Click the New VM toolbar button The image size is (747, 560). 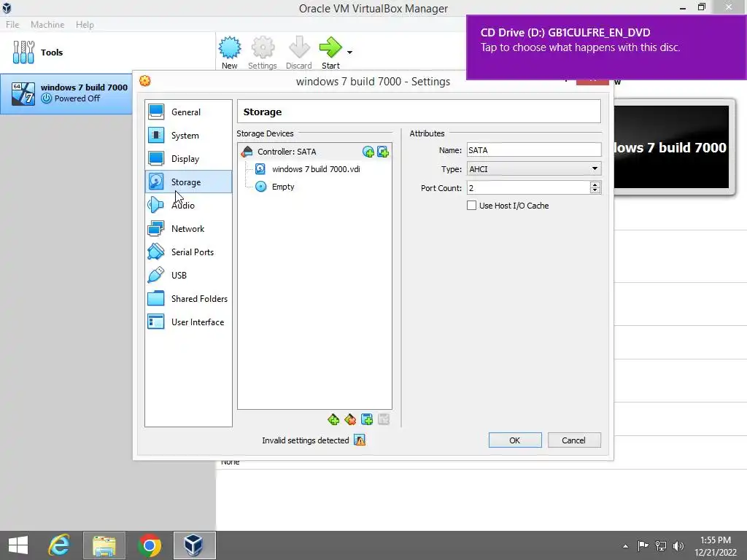230,52
